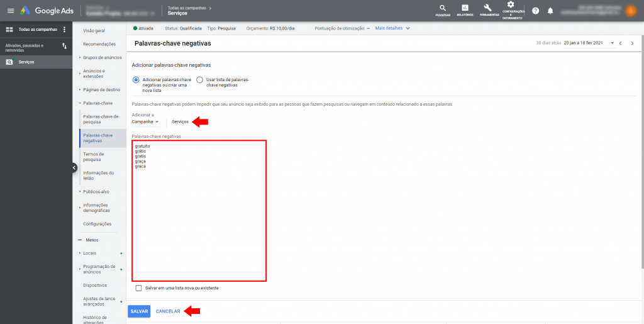Open the hamburger main menu

click(x=11, y=11)
